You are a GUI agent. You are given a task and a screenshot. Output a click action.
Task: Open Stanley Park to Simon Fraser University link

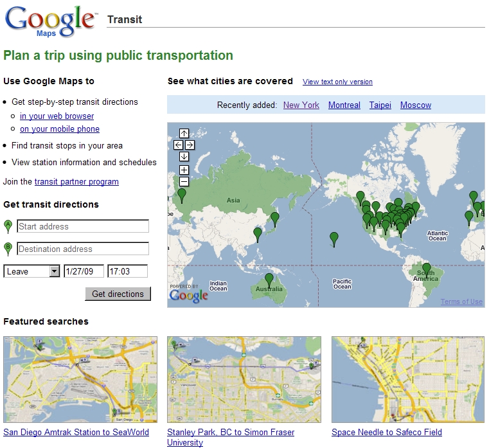point(231,437)
